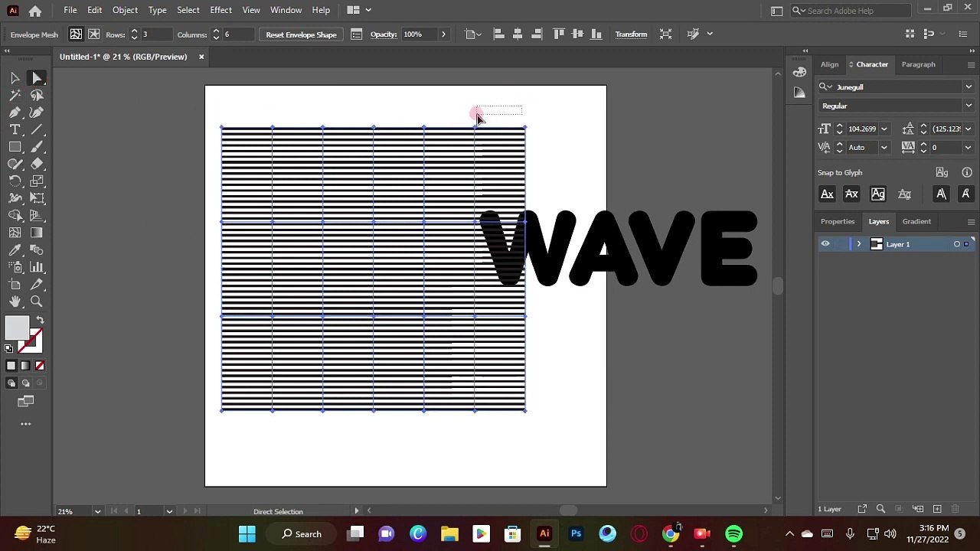This screenshot has height=551, width=980.
Task: Select the Hand tool
Action: coord(15,302)
